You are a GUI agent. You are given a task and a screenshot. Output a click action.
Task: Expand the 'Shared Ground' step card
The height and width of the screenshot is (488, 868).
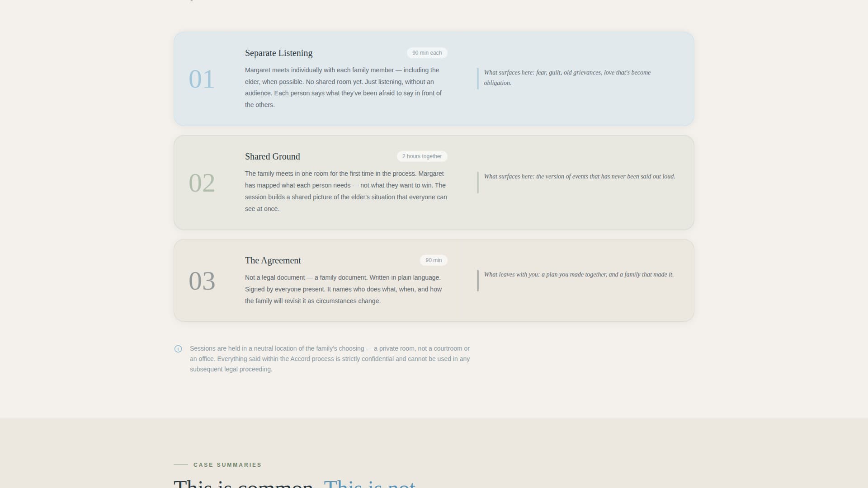point(434,182)
